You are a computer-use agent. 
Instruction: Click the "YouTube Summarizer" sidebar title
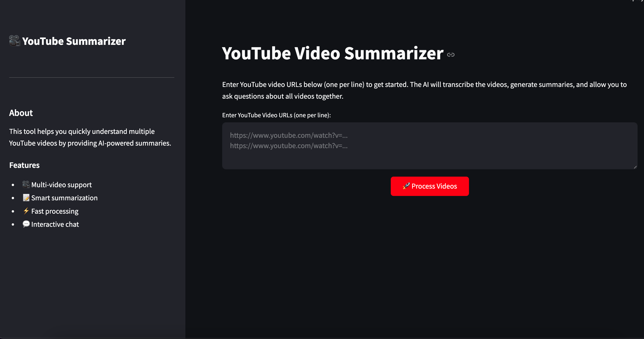click(x=74, y=41)
